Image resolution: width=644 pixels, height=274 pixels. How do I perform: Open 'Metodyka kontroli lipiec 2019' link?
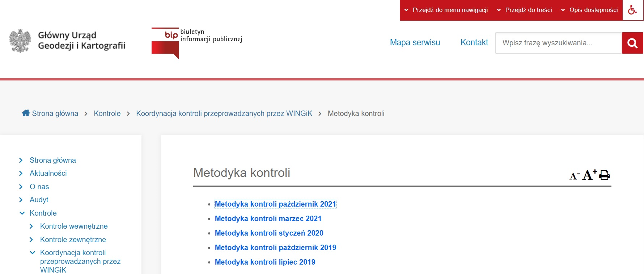tap(265, 262)
